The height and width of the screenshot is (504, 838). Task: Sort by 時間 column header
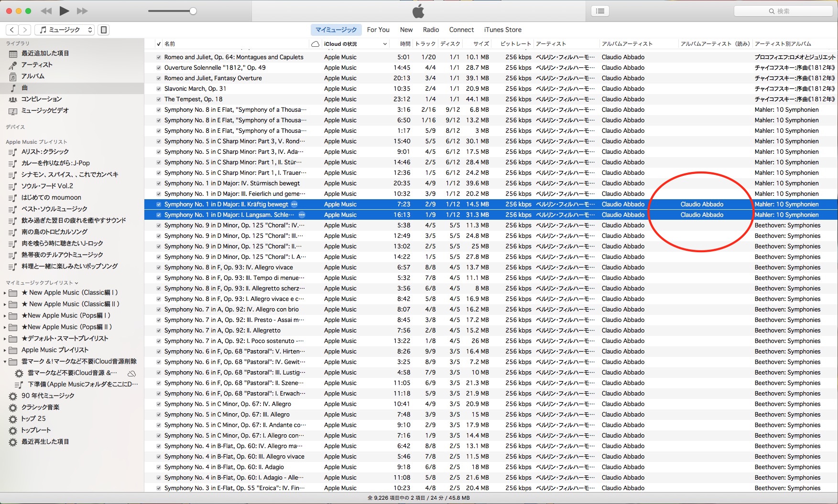point(405,44)
